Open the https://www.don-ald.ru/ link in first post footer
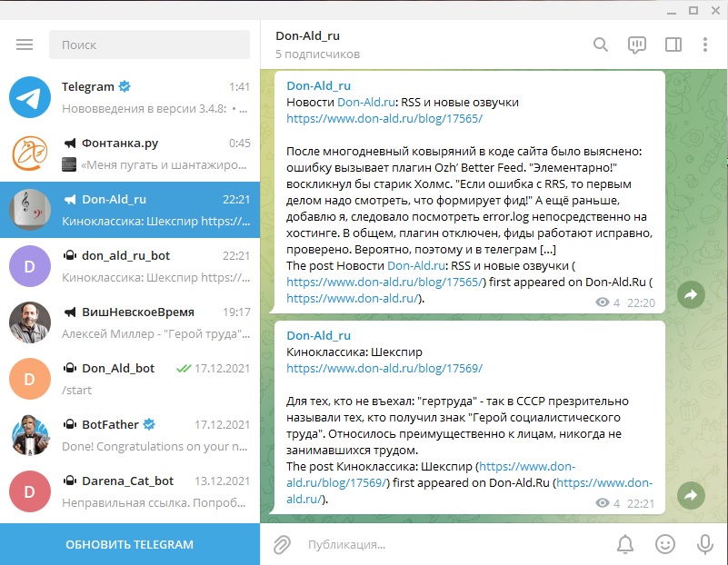Viewport: 728px width, 565px height. (x=353, y=298)
